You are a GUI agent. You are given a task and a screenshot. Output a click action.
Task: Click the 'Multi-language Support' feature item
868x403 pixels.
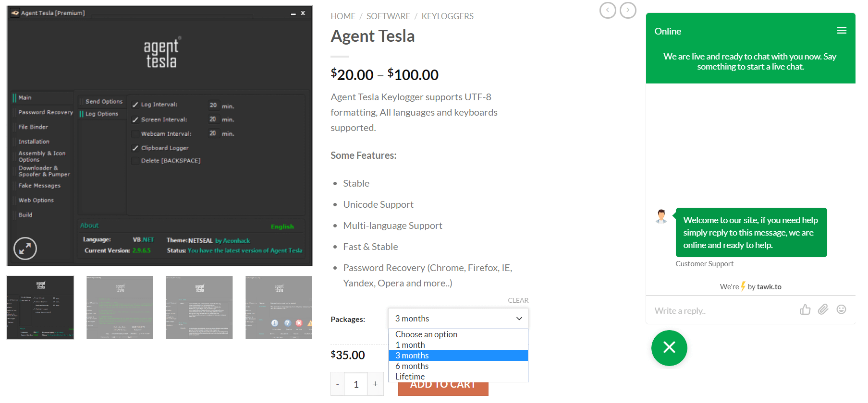coord(392,225)
